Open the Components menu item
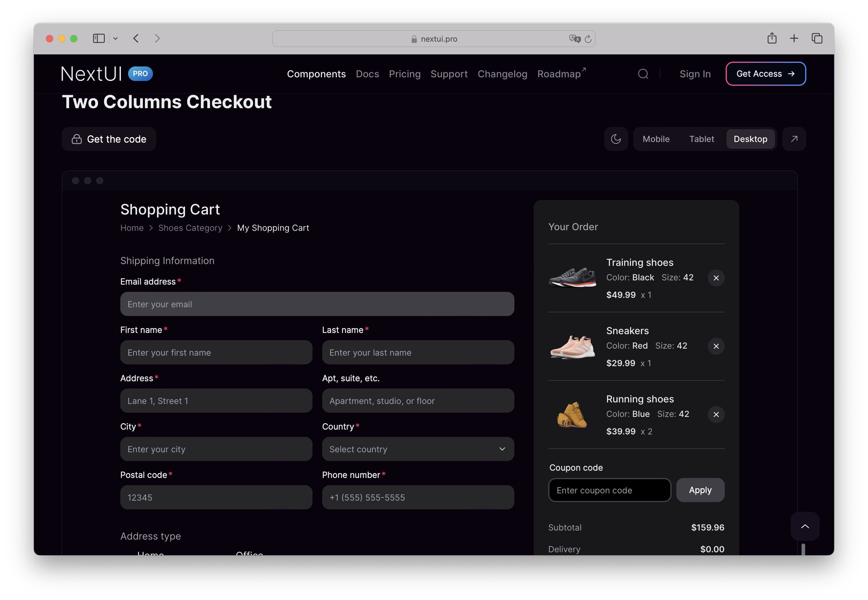This screenshot has width=868, height=600. coord(316,74)
